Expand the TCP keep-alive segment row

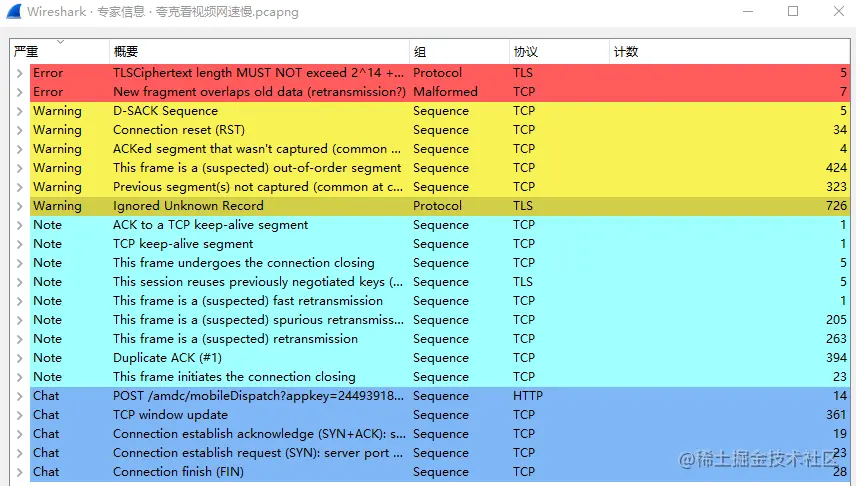tap(20, 244)
